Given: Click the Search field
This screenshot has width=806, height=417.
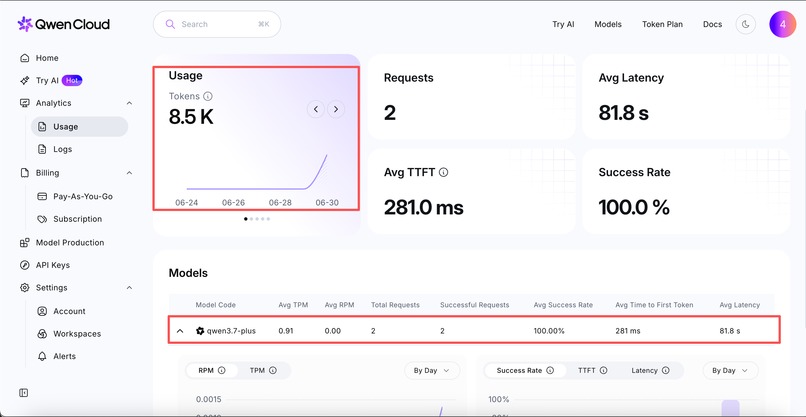Looking at the screenshot, I should pyautogui.click(x=217, y=24).
